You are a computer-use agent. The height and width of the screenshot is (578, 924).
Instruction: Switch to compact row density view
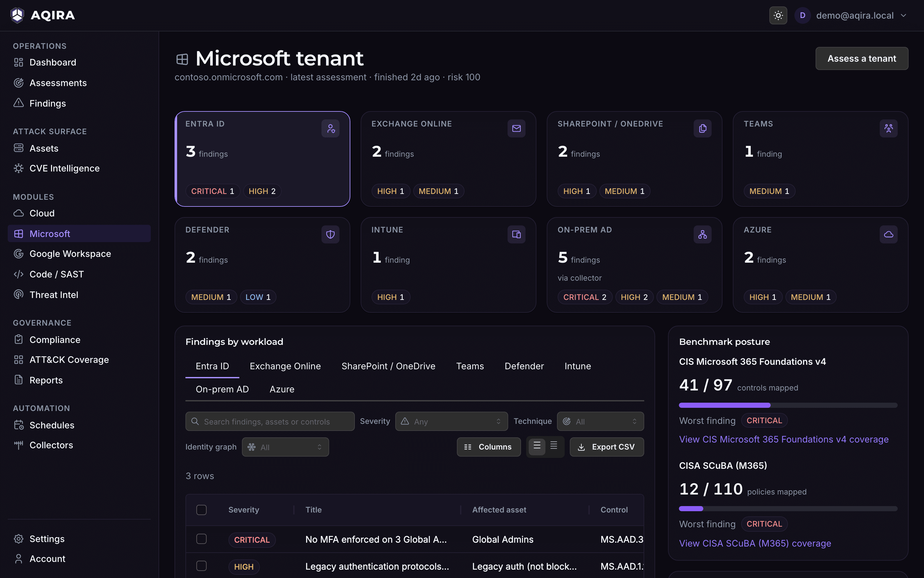pyautogui.click(x=554, y=446)
